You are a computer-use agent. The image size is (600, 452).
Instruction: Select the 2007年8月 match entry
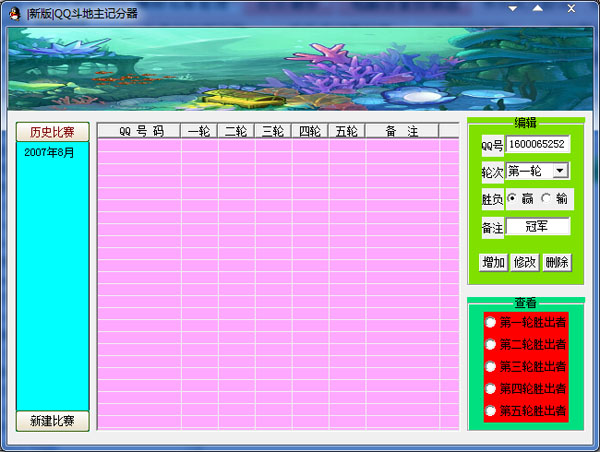(50, 152)
